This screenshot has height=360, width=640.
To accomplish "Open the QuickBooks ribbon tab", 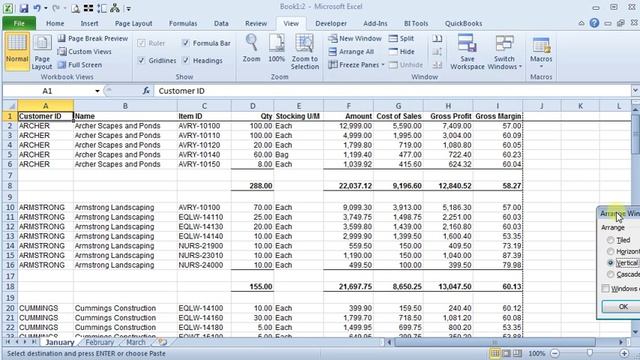I will pos(463,23).
